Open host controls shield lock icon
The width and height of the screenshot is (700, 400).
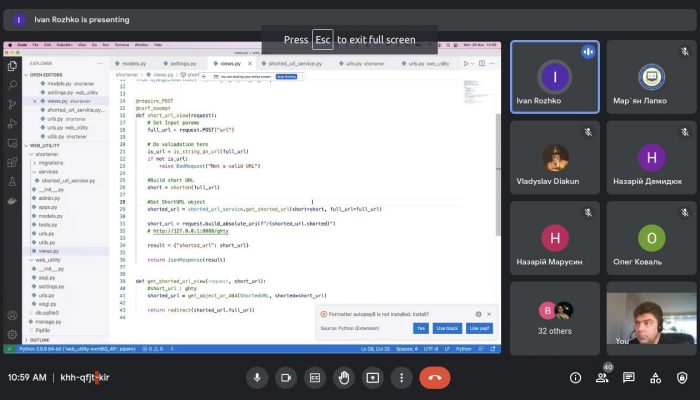coord(682,377)
